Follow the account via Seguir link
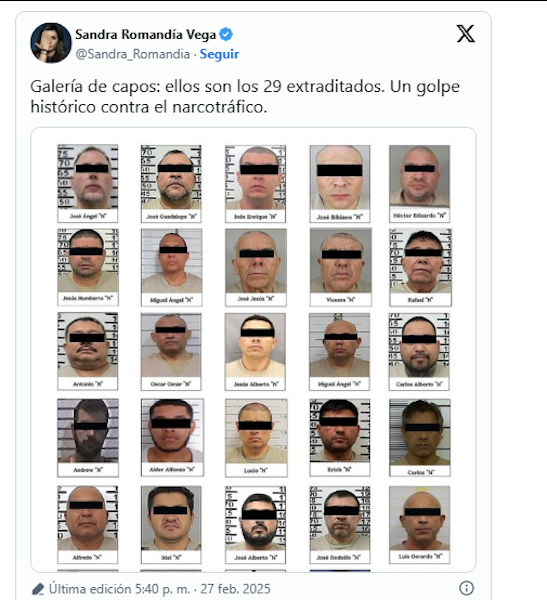The width and height of the screenshot is (547, 600). click(219, 54)
